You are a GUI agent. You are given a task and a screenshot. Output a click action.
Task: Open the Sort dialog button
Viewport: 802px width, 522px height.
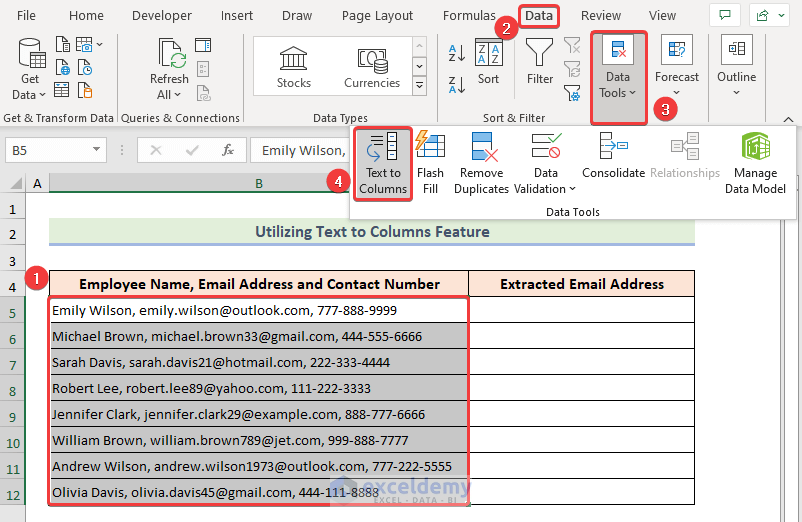(488, 62)
